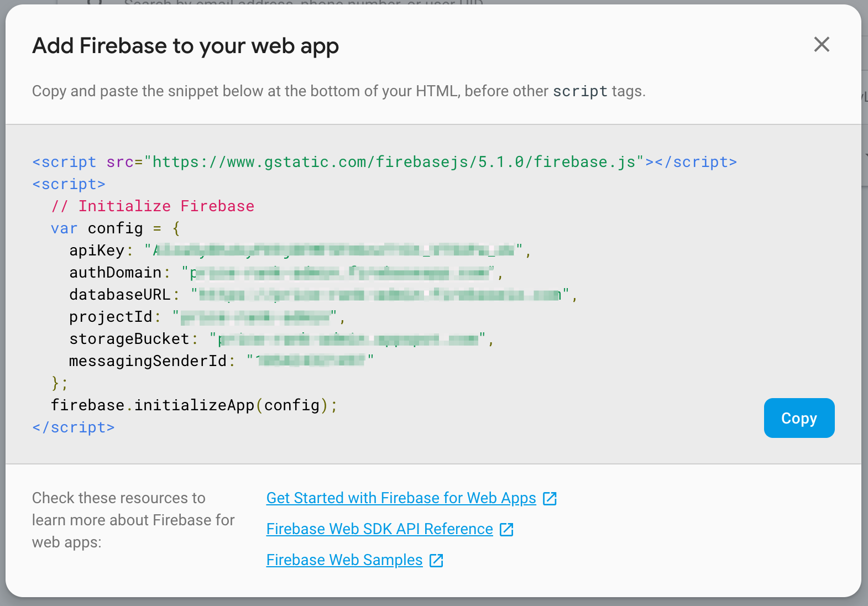The image size is (868, 606).
Task: Click the 'Copy and paste the snippet' instruction text
Action: click(338, 91)
